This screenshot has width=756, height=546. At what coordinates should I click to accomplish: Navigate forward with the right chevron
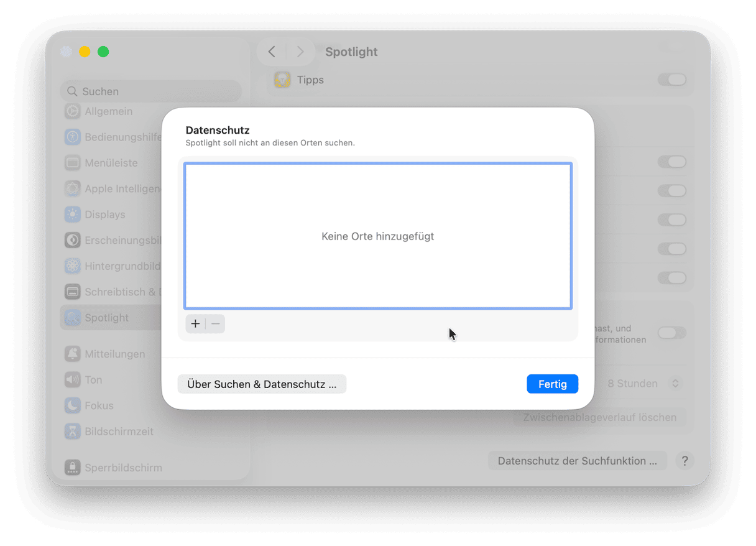[x=300, y=52]
